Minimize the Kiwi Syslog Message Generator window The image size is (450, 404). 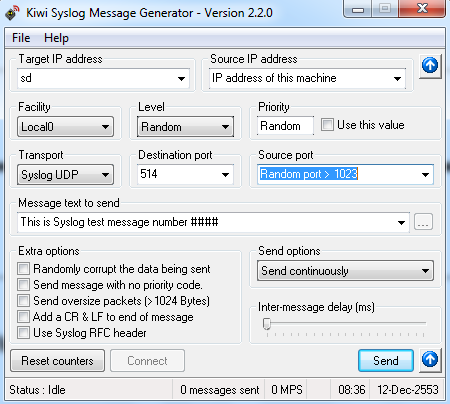[x=358, y=9]
